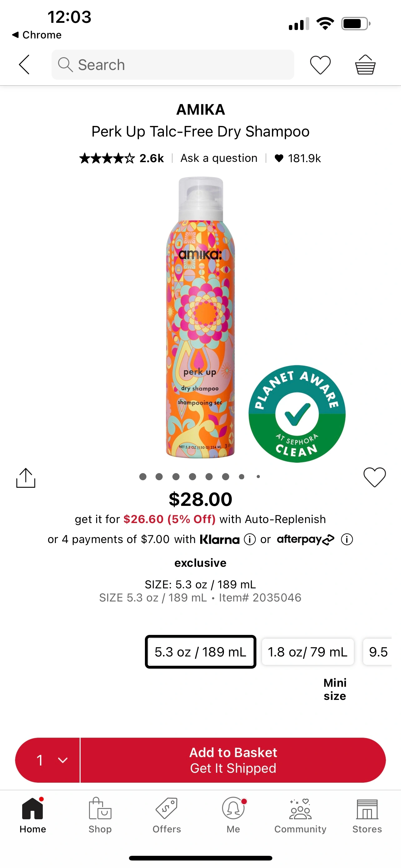
Task: Return to Chrome via back link
Action: pyautogui.click(x=37, y=35)
